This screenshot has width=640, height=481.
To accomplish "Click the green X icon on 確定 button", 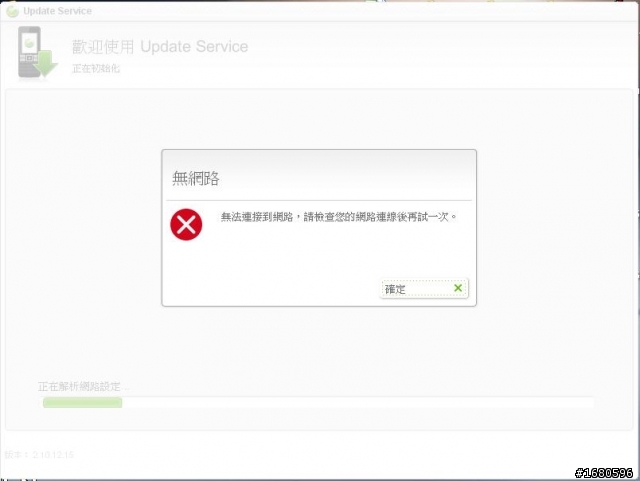I will (458, 288).
